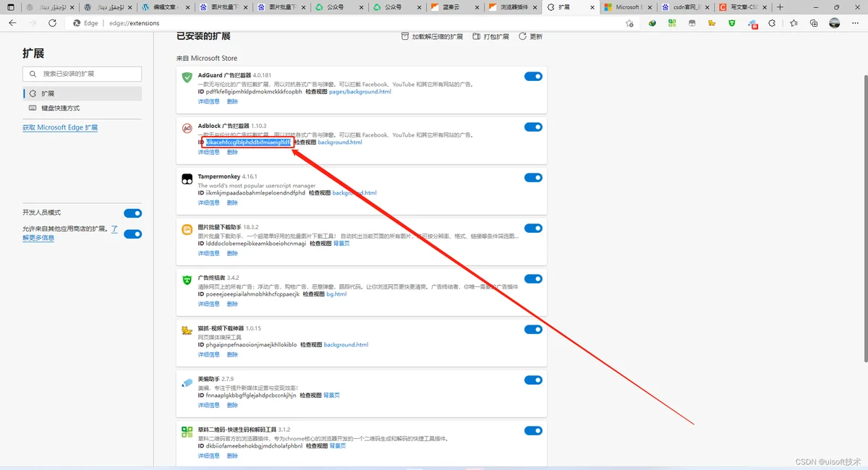The height and width of the screenshot is (470, 868).
Task: Open the Edge profile avatar
Action: 835,23
